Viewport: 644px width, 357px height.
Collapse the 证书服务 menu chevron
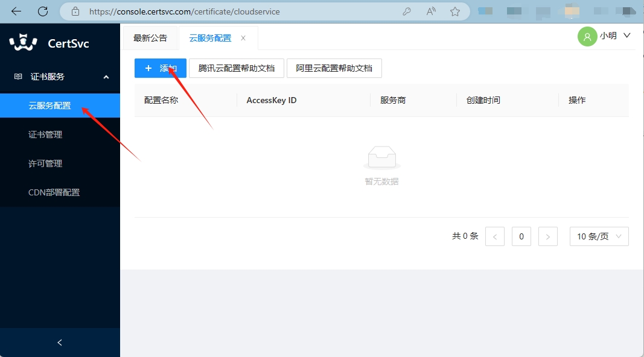tap(106, 77)
